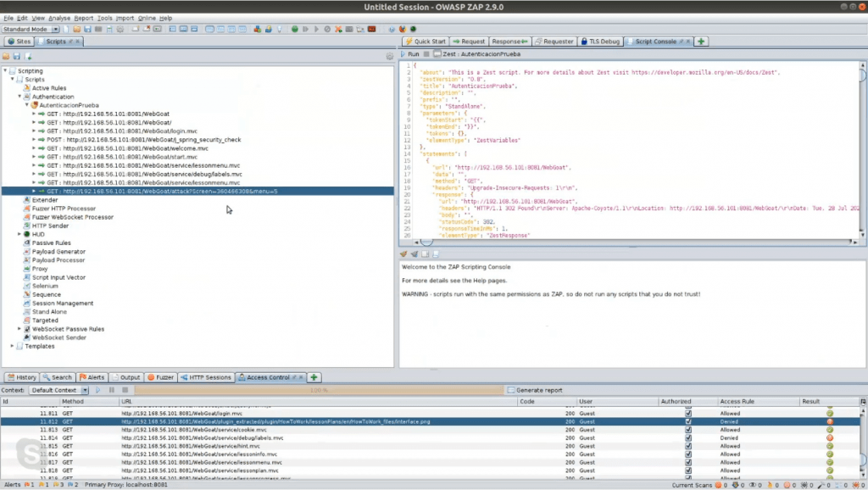Click the script editor vertical scrollbar
The height and width of the screenshot is (490, 868).
pyautogui.click(x=862, y=151)
